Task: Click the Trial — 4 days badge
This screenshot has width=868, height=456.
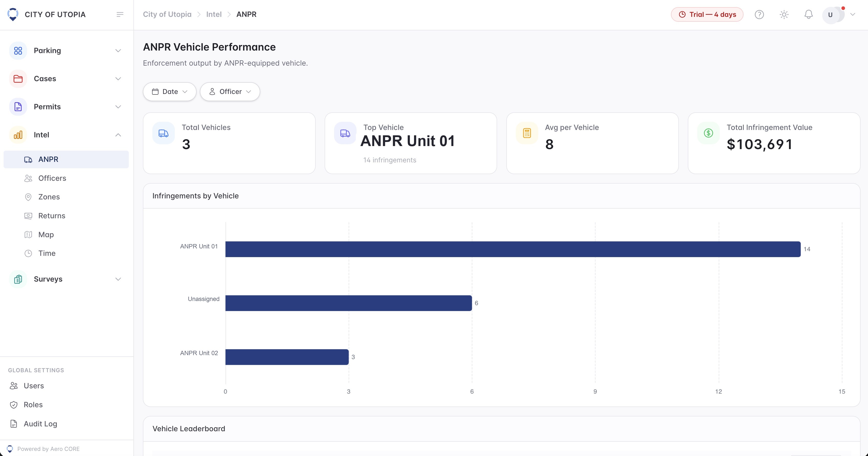Action: [707, 15]
